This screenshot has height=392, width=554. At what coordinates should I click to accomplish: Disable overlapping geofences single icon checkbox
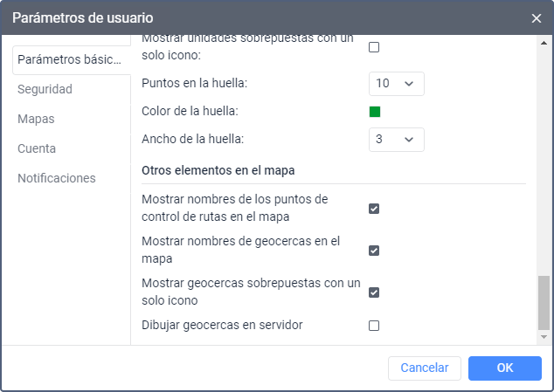coord(374,292)
